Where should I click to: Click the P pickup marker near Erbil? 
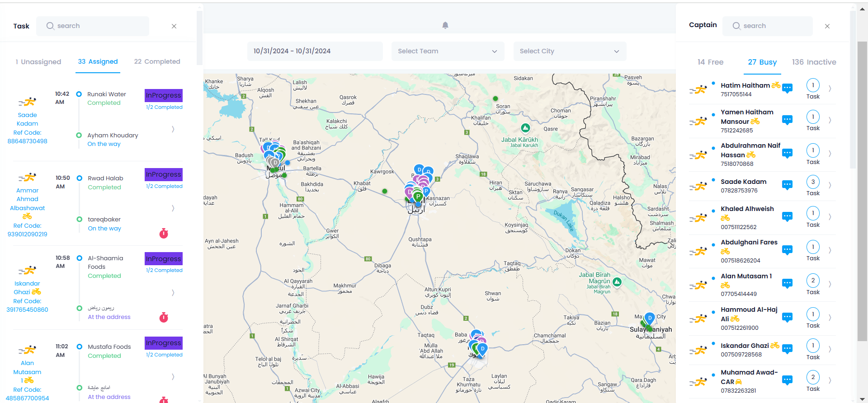tap(418, 197)
